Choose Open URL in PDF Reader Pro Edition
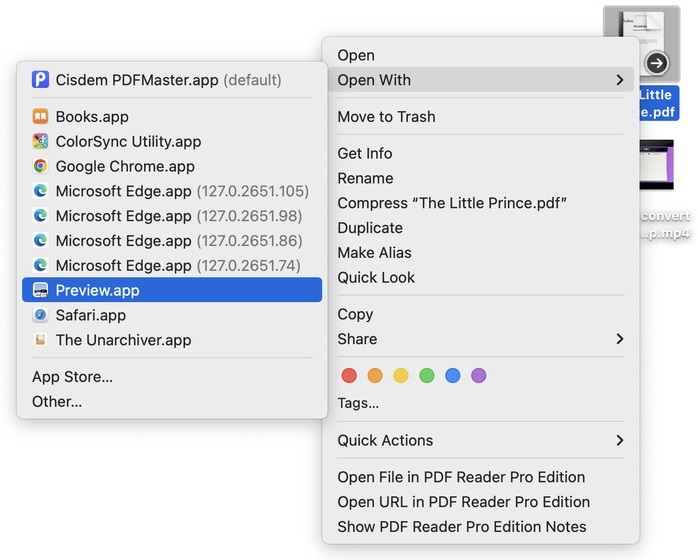Viewport: 698px width, 560px height. (481, 502)
